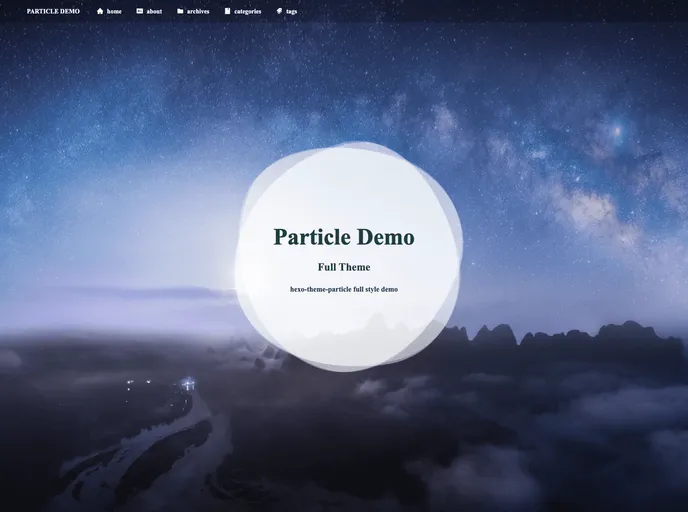Click the document icon beside categories
Screen dimensions: 688x512
click(x=227, y=11)
